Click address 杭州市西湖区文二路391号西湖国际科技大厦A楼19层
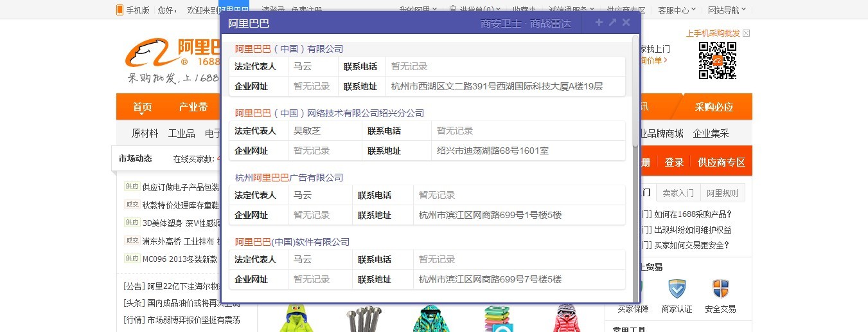Image resolution: width=868 pixels, height=332 pixels. [x=497, y=86]
